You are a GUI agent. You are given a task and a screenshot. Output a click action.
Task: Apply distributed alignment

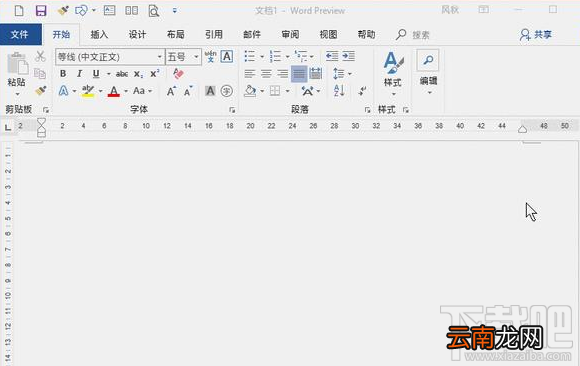(316, 74)
